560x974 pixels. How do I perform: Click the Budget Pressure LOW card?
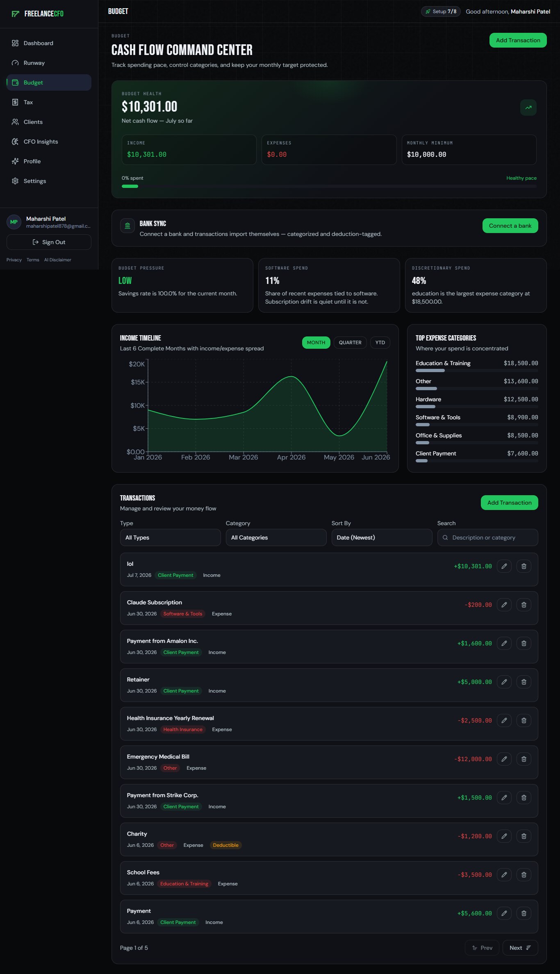[x=182, y=285]
